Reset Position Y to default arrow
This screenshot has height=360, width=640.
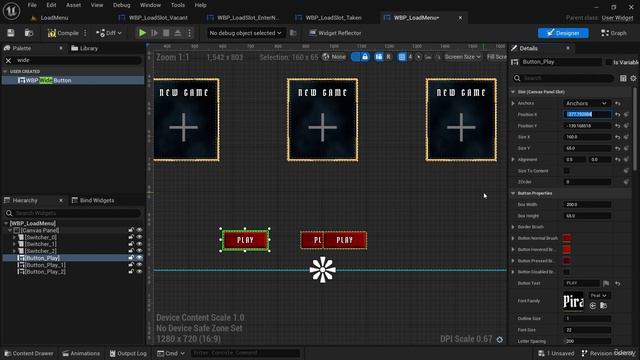click(618, 126)
